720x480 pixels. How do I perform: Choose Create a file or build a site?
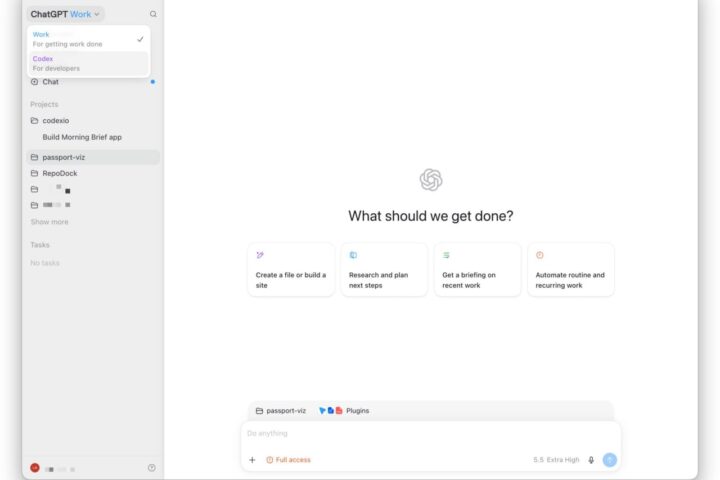coord(291,270)
